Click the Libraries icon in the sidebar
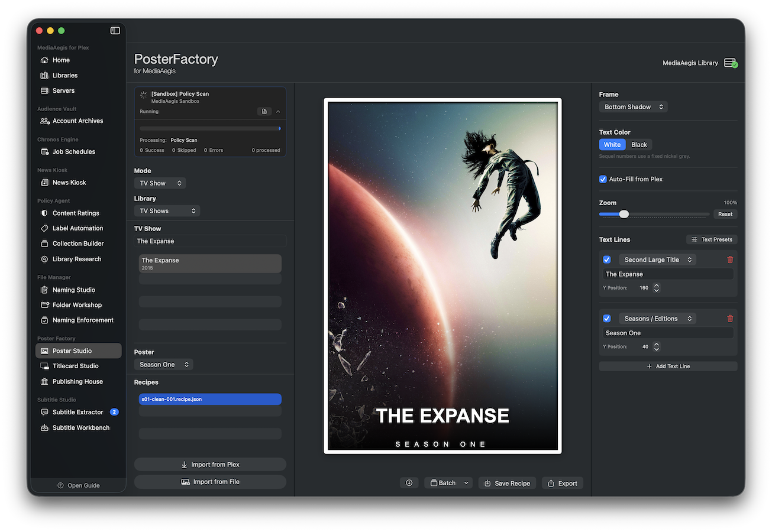The height and width of the screenshot is (532, 772). coord(44,76)
